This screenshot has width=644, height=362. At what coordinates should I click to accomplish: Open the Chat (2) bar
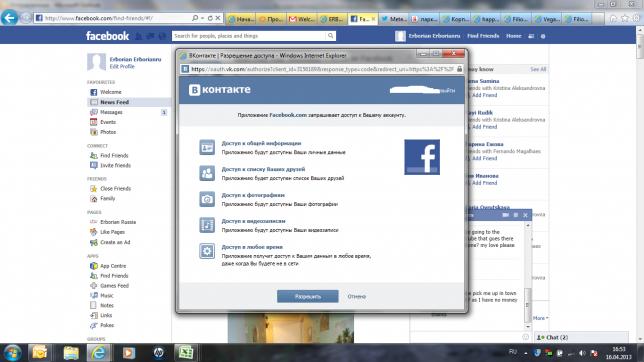[x=582, y=337]
